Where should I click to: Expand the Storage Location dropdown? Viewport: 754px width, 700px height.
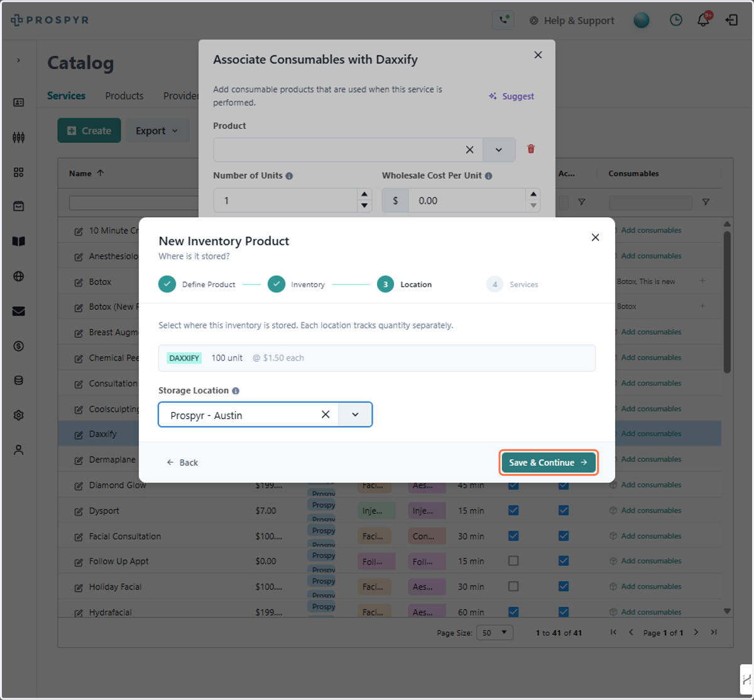(x=355, y=415)
